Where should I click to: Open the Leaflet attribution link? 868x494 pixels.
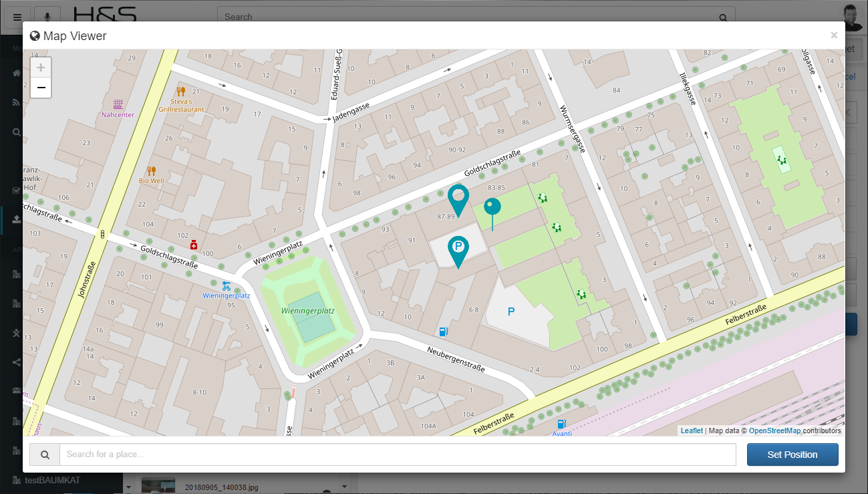point(692,431)
